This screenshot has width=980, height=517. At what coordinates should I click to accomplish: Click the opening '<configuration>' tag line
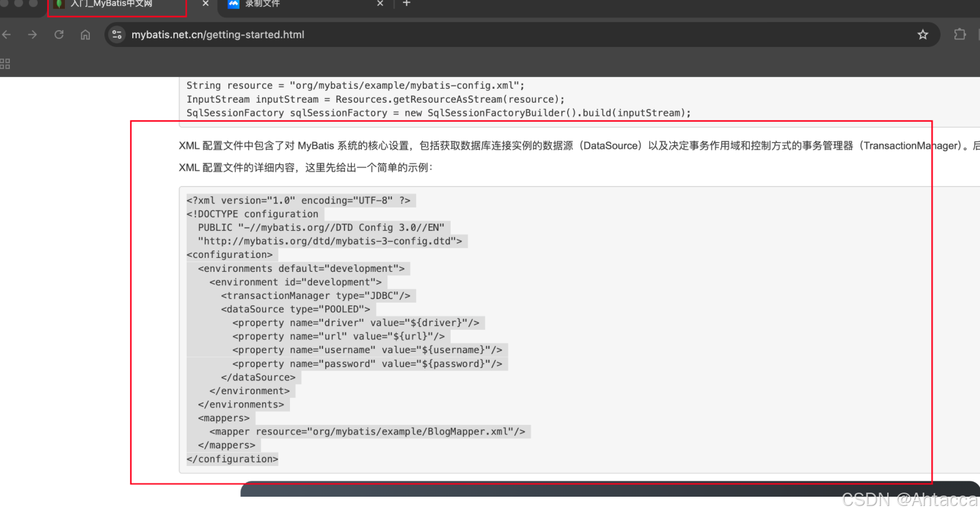(x=230, y=255)
